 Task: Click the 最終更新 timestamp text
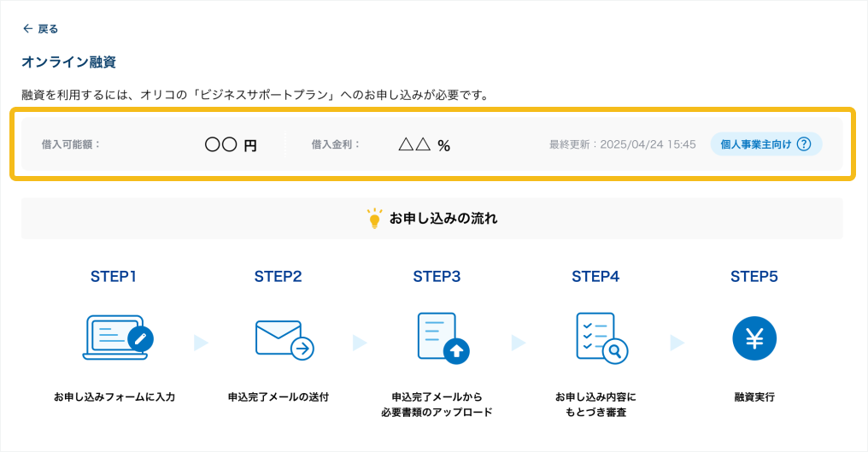(x=622, y=144)
